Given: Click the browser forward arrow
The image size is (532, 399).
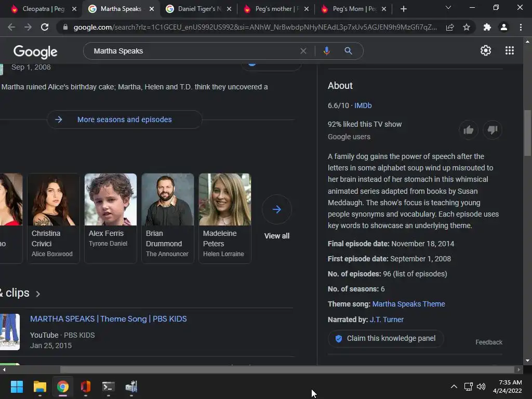Looking at the screenshot, I should click(28, 27).
